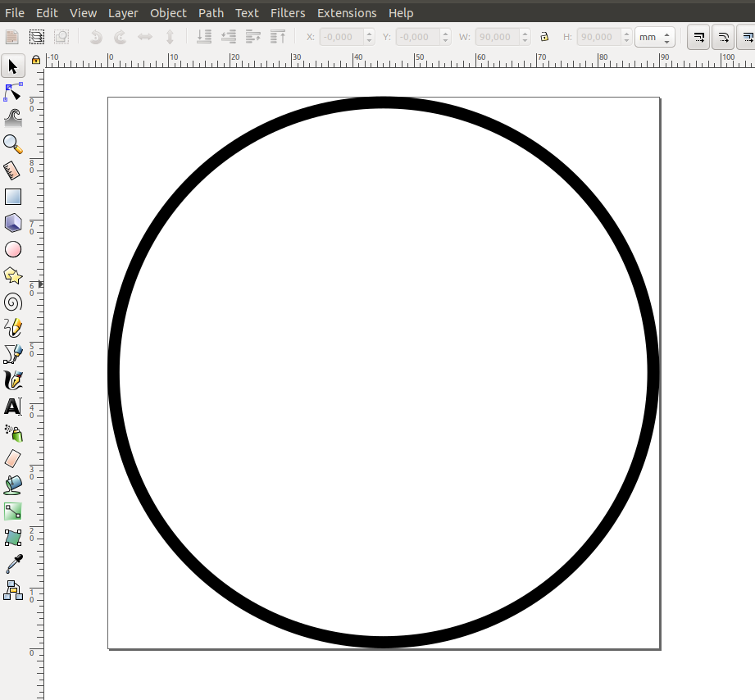
Task: Select the Calligraphy tool
Action: pos(13,380)
